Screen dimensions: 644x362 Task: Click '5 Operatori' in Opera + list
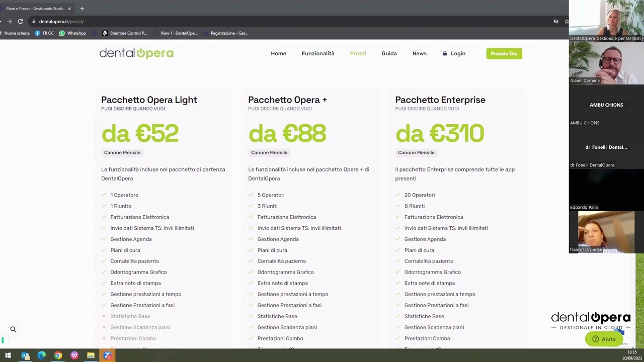[x=271, y=195]
